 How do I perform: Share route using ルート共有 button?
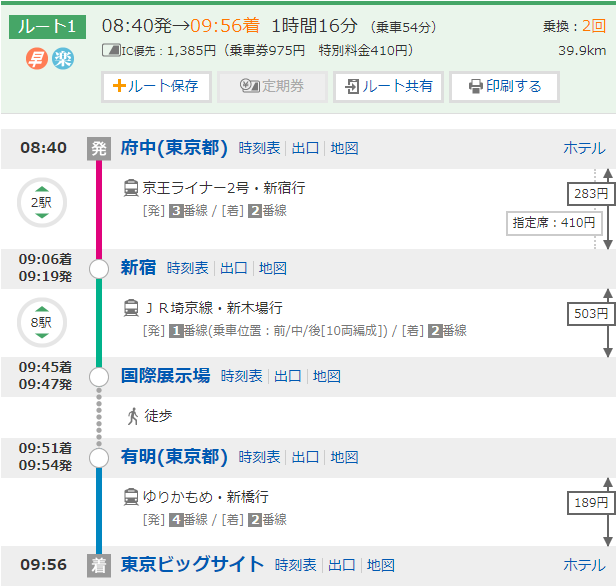point(388,87)
